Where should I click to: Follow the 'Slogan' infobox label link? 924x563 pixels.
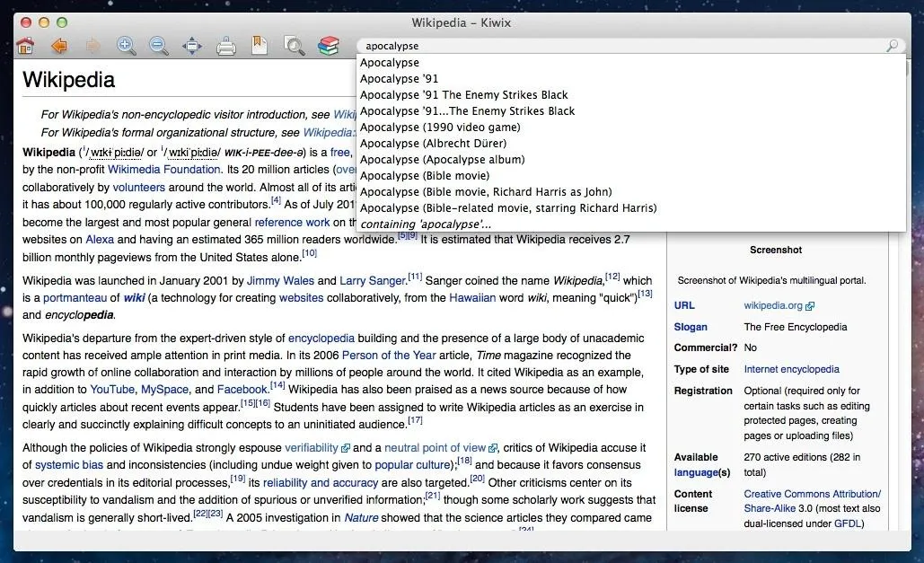point(691,327)
